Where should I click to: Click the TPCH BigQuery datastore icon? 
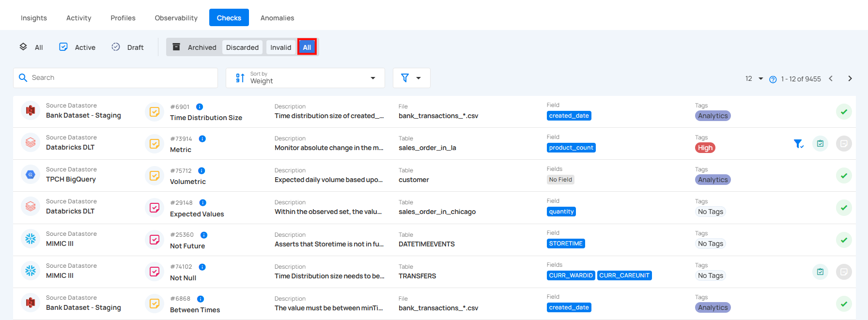coord(31,175)
